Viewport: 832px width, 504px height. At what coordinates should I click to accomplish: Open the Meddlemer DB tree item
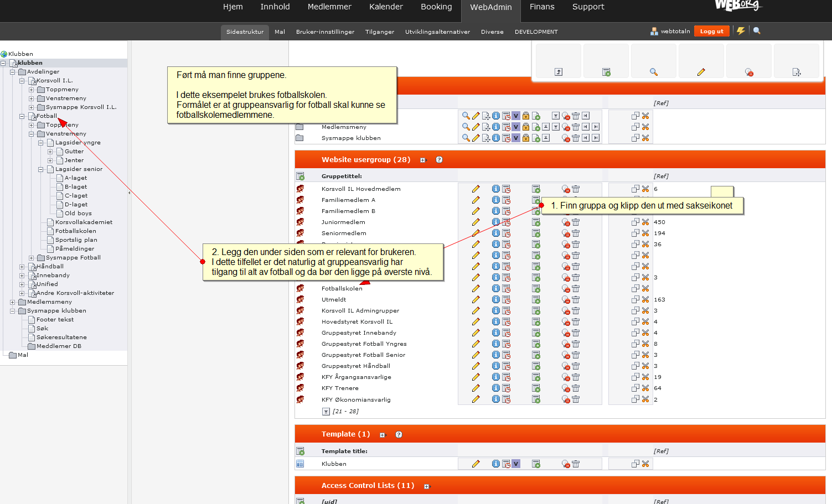point(59,346)
